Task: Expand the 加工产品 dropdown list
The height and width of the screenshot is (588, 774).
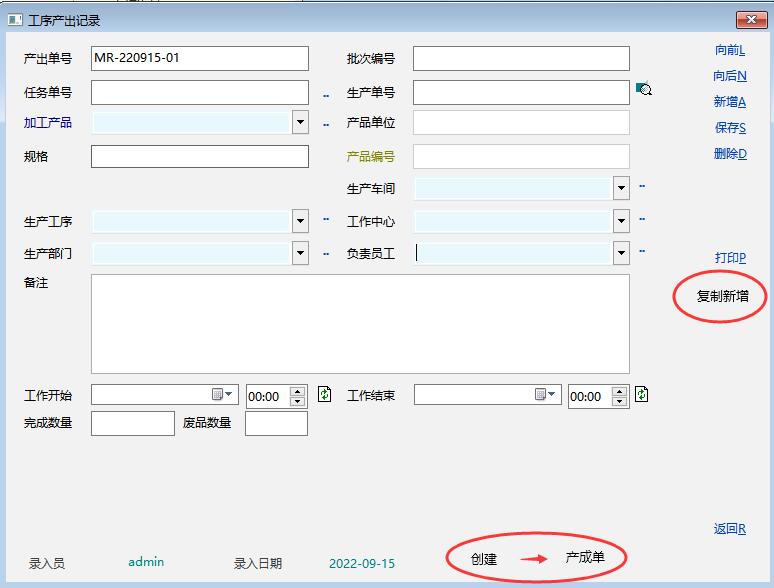Action: 300,123
